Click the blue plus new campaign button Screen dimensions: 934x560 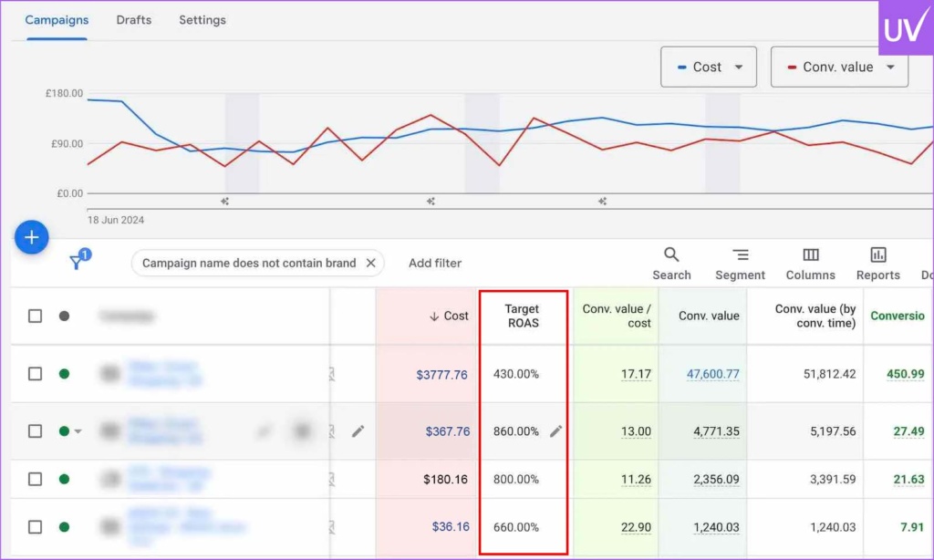(x=31, y=238)
